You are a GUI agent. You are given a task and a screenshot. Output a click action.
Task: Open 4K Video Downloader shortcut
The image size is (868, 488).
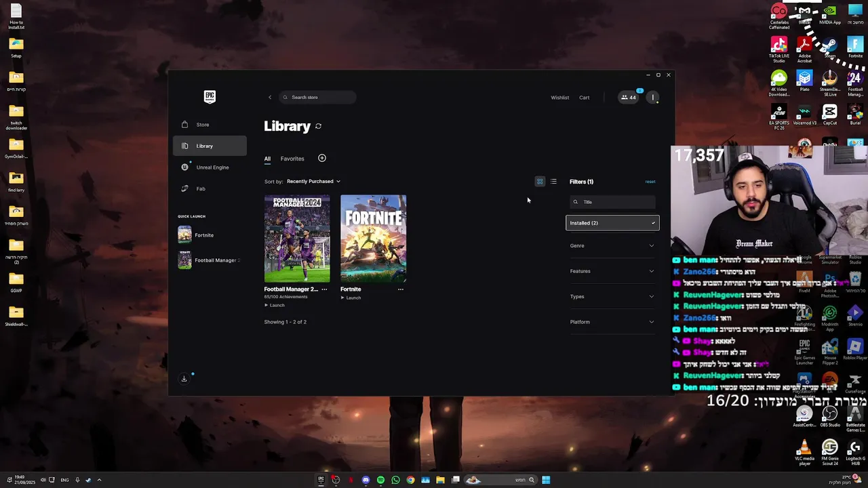pos(779,84)
